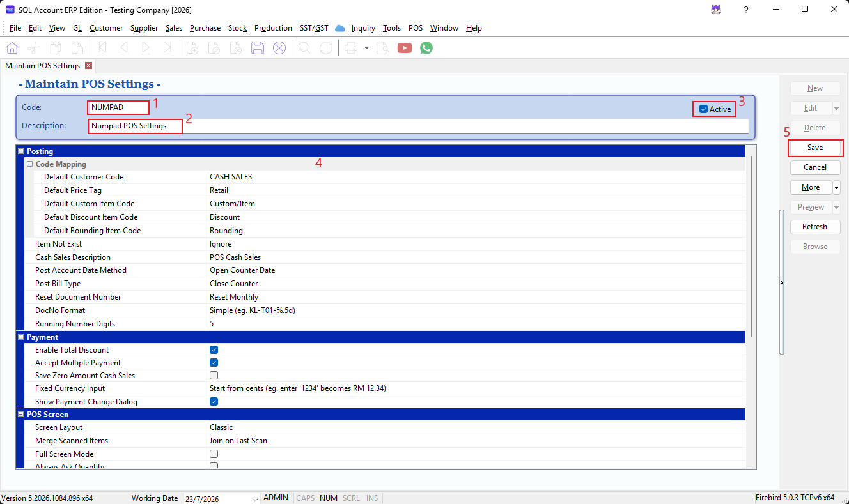Screen dimensions: 849x504
Task: Close the Maintain POS Settings tab
Action: (88, 66)
